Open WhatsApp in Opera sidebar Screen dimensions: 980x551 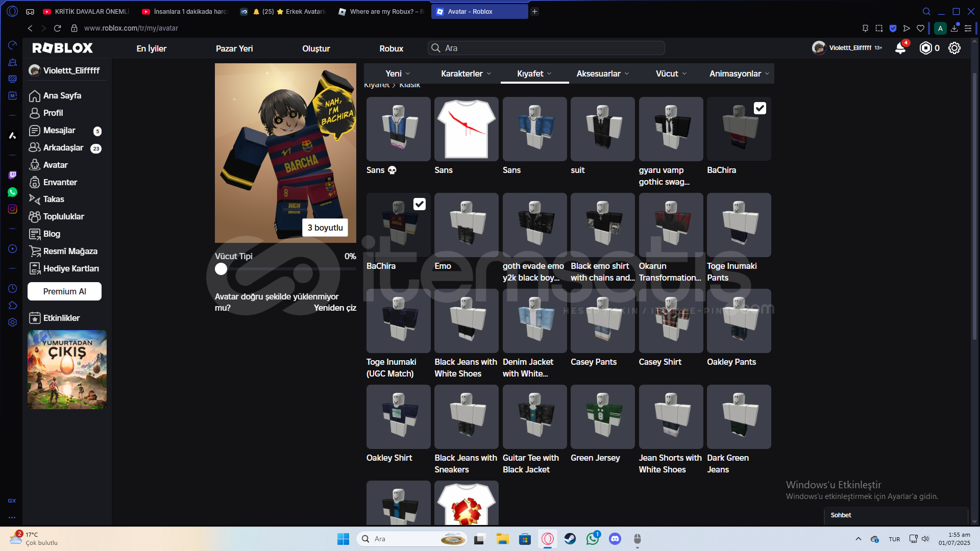(12, 192)
